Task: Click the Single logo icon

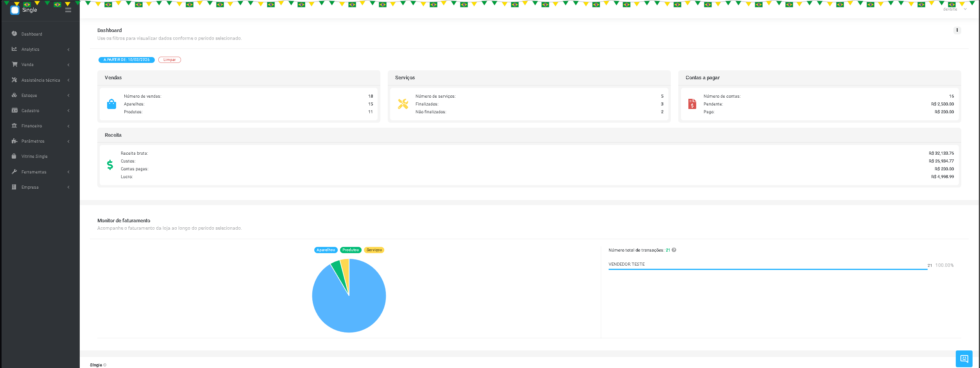Action: [15, 10]
